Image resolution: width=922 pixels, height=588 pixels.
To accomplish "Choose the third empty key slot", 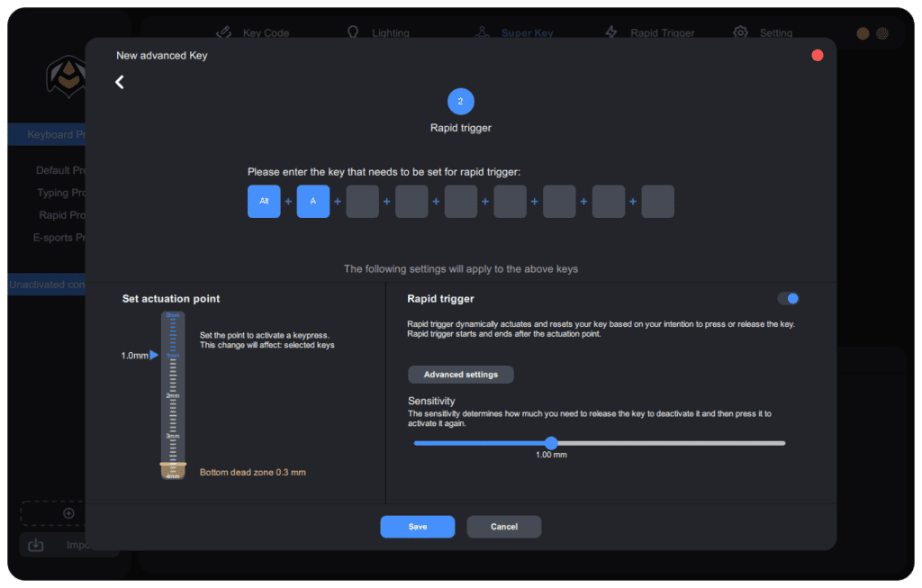I will click(460, 202).
